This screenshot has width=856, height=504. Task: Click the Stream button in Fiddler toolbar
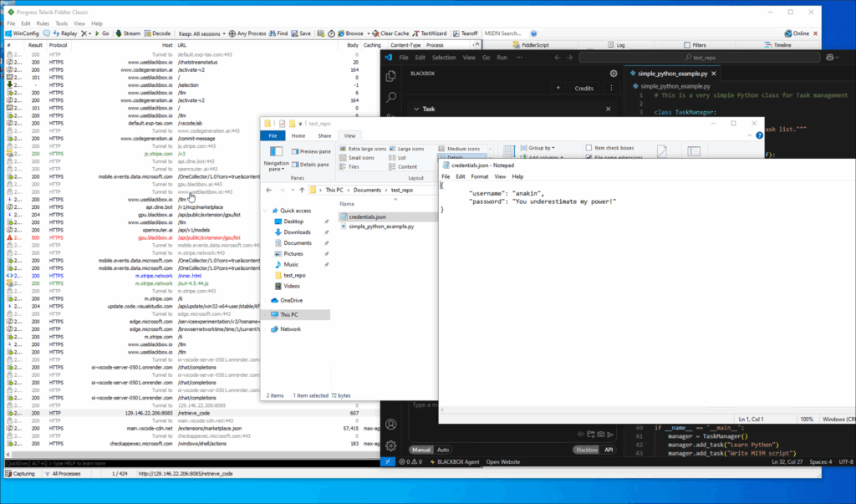click(x=128, y=33)
